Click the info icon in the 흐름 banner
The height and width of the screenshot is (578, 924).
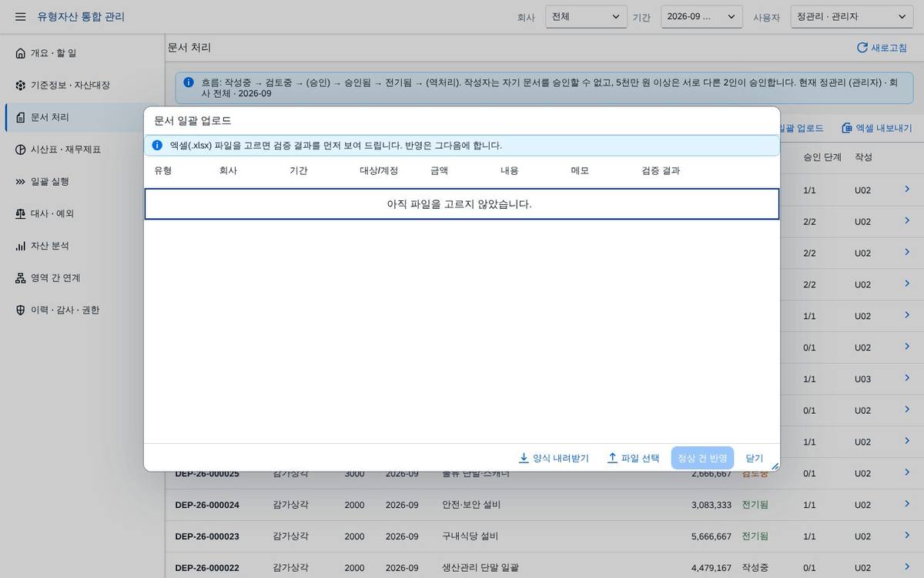click(189, 82)
